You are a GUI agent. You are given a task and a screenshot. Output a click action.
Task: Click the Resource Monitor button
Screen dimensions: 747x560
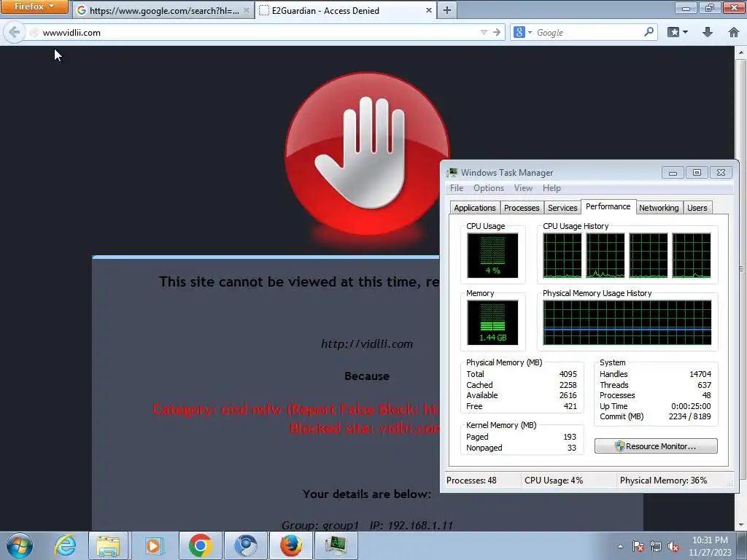click(x=656, y=446)
